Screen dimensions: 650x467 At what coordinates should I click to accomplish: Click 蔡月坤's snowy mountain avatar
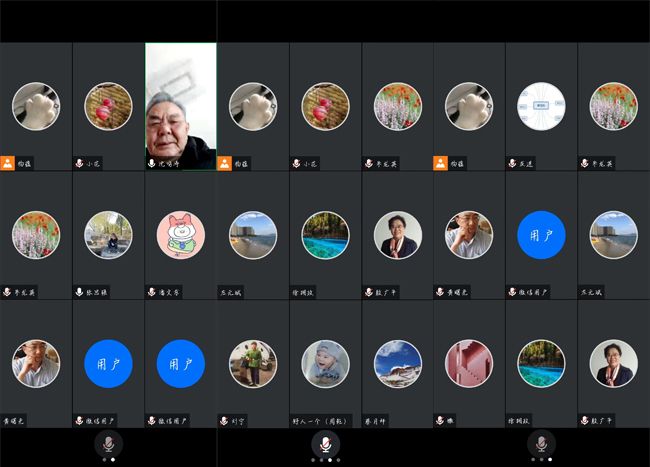click(x=397, y=364)
